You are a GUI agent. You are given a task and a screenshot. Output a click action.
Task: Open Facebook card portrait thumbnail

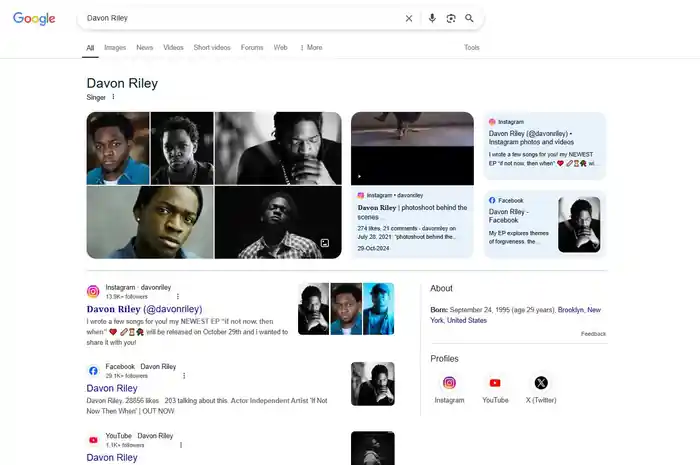[579, 224]
